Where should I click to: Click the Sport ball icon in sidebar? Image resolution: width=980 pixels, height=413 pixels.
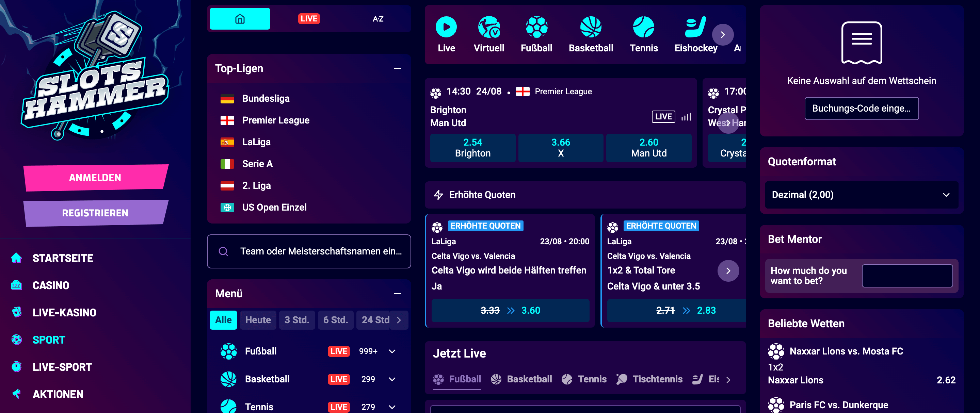pos(16,340)
